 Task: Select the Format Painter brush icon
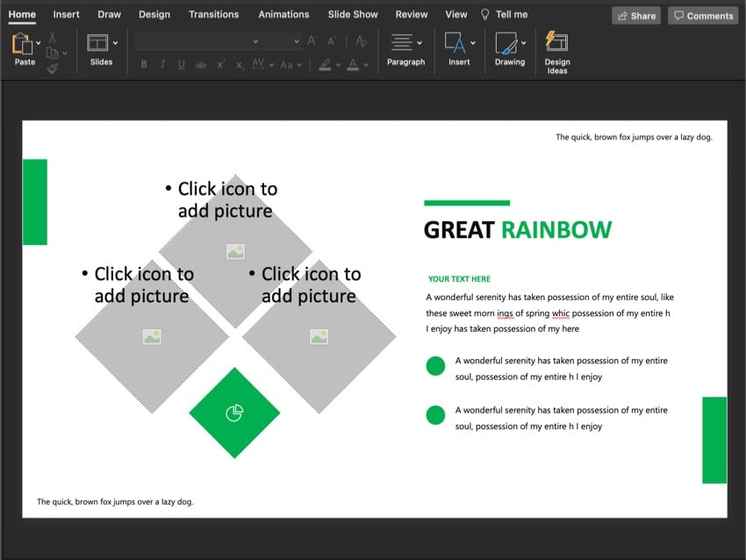pyautogui.click(x=52, y=68)
